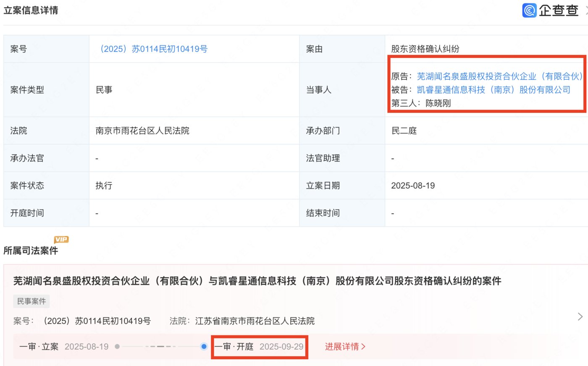The image size is (588, 366).
Task: Open the judicial case title link
Action: 258,281
